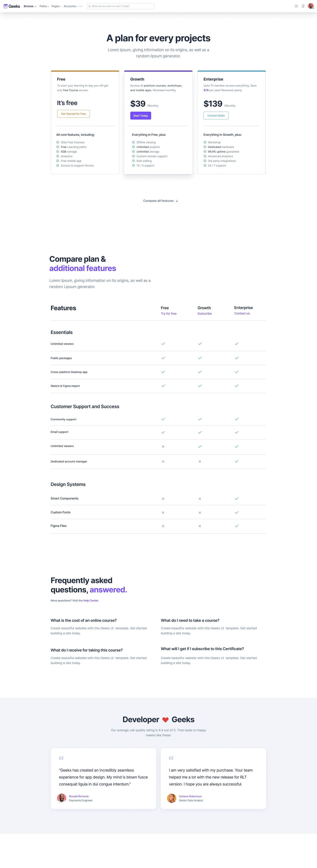Click the Contact Sales button
Screen dimensions: 317x868
click(216, 116)
